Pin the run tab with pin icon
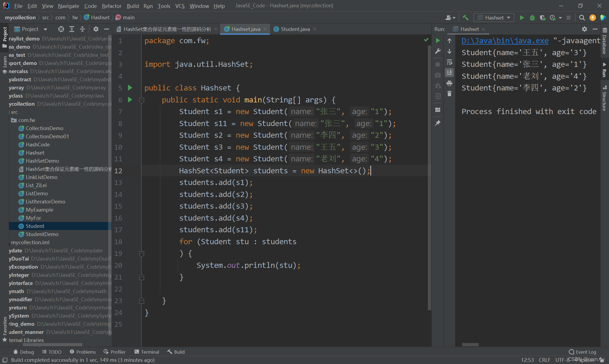609x364 pixels. [438, 123]
